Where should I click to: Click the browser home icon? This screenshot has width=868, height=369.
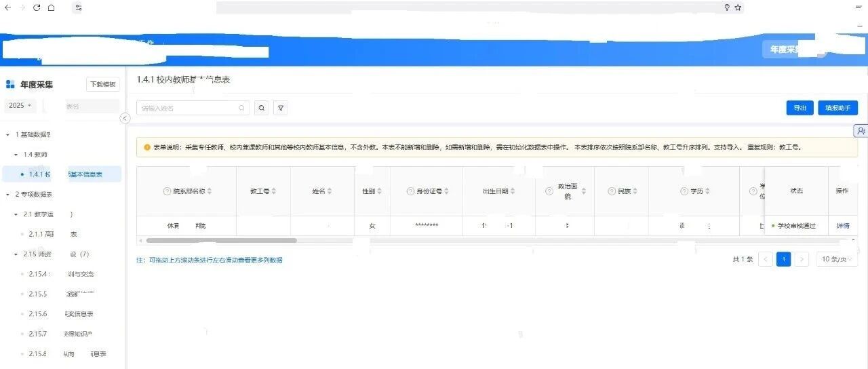[x=51, y=7]
